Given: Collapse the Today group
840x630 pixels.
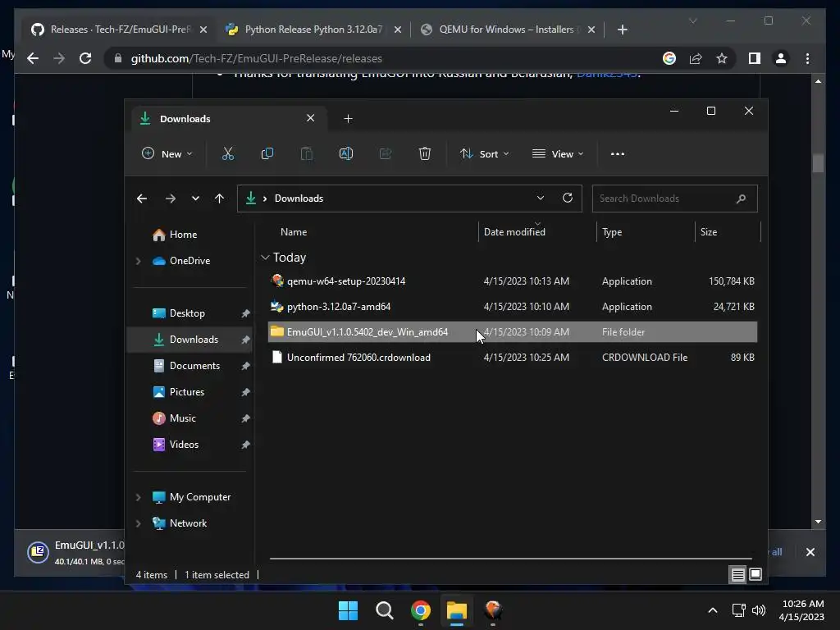Looking at the screenshot, I should (265, 258).
